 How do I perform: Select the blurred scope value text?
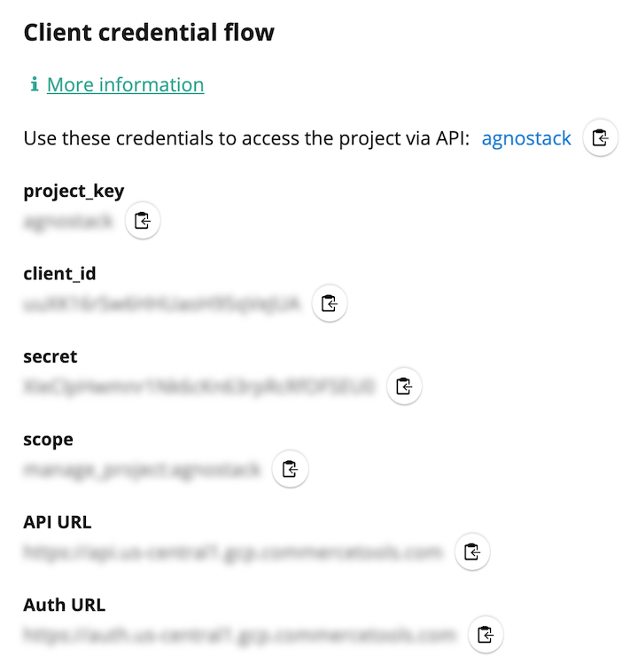click(142, 470)
